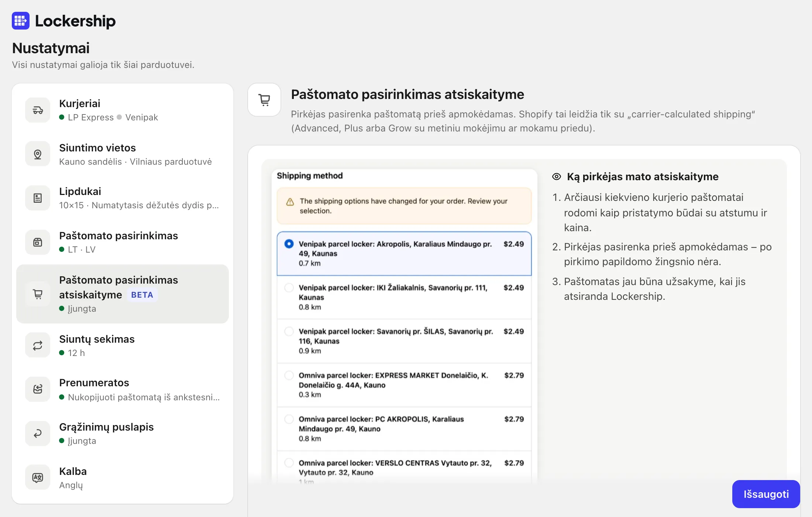Open the Grąžinimų puslapis section
The image size is (812, 517).
click(123, 434)
